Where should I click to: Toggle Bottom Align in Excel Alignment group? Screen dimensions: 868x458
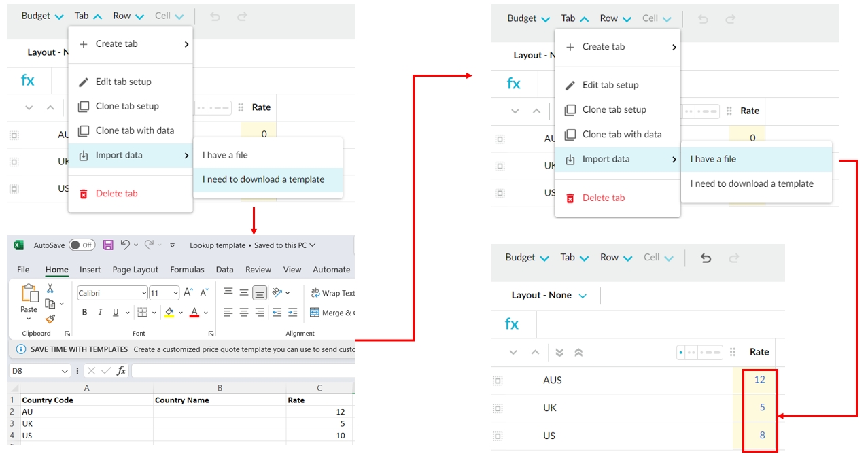[x=260, y=293]
